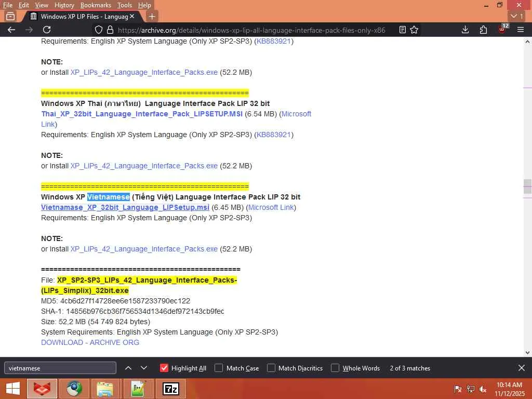Screen dimensions: 532x399
Task: Open the File menu
Action: (x=7, y=5)
